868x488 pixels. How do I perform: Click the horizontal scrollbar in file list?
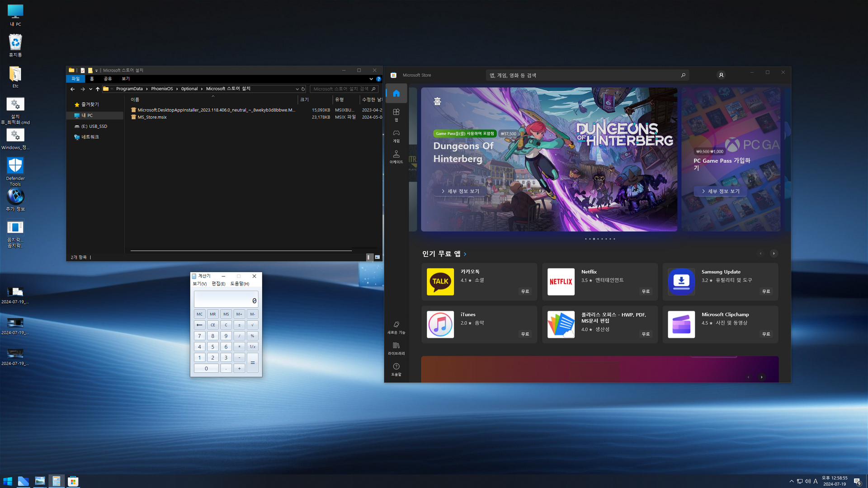pyautogui.click(x=241, y=250)
